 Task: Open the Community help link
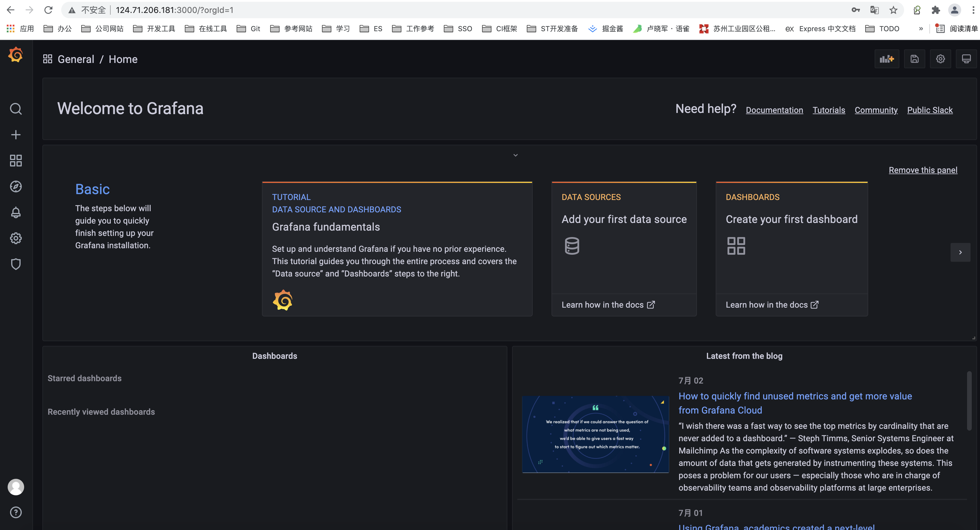coord(876,110)
